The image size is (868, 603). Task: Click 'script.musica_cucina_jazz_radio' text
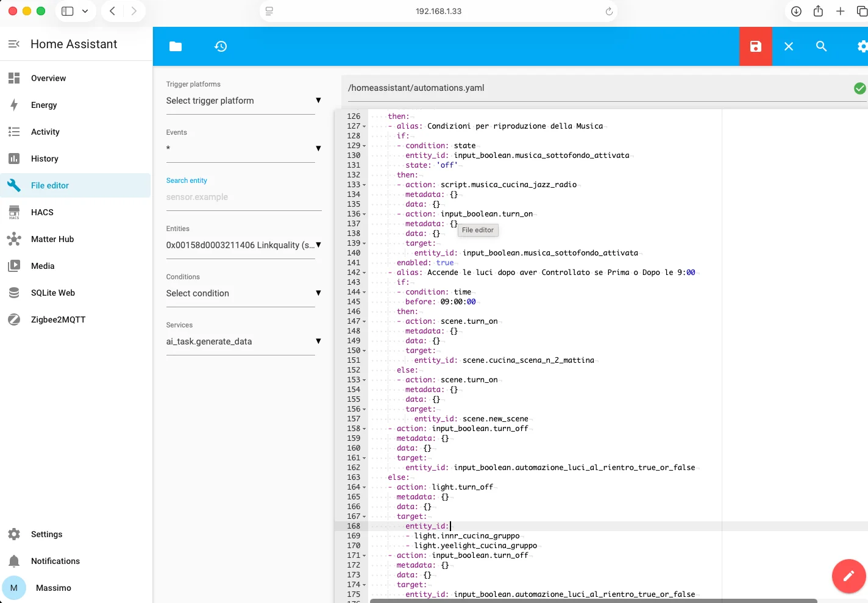[508, 185]
